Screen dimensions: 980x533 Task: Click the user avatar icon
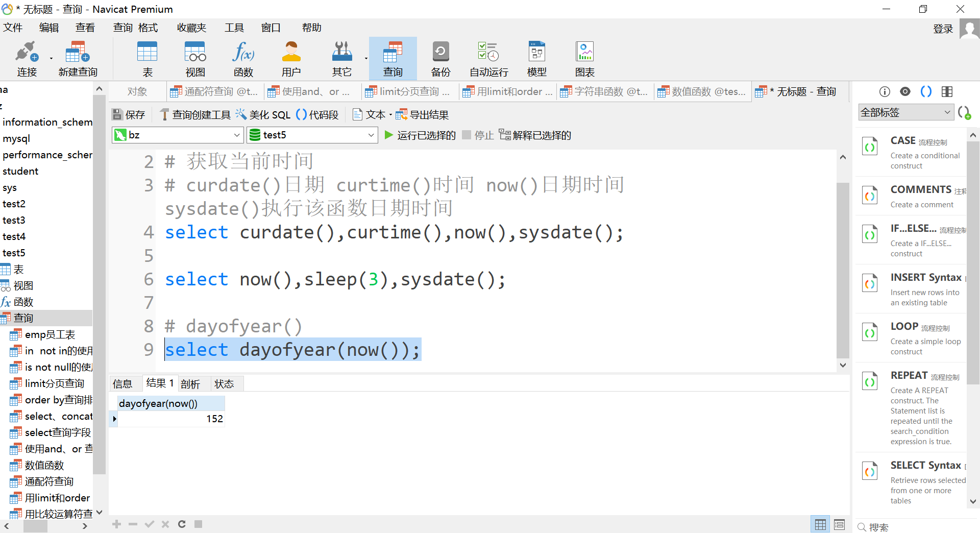tap(969, 29)
